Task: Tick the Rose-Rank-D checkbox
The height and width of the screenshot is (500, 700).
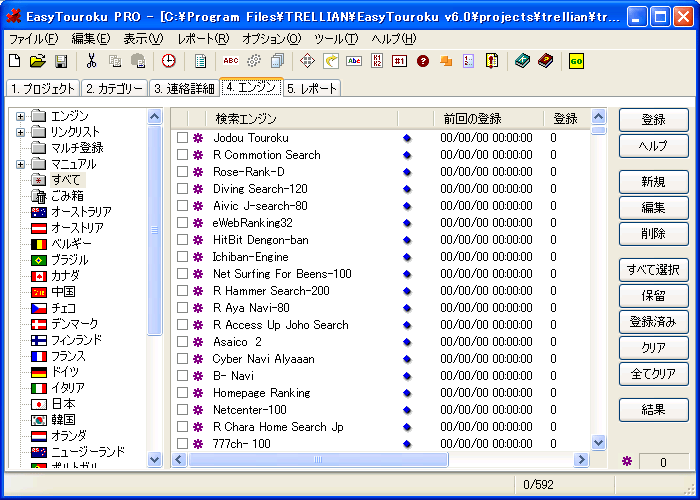Action: pos(182,171)
